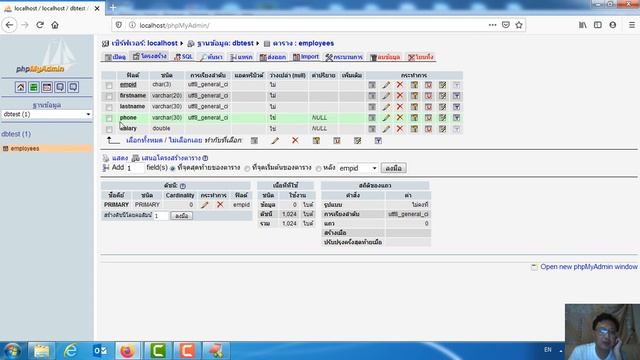
Task: Set primary key icon for salary row
Action: click(414, 129)
